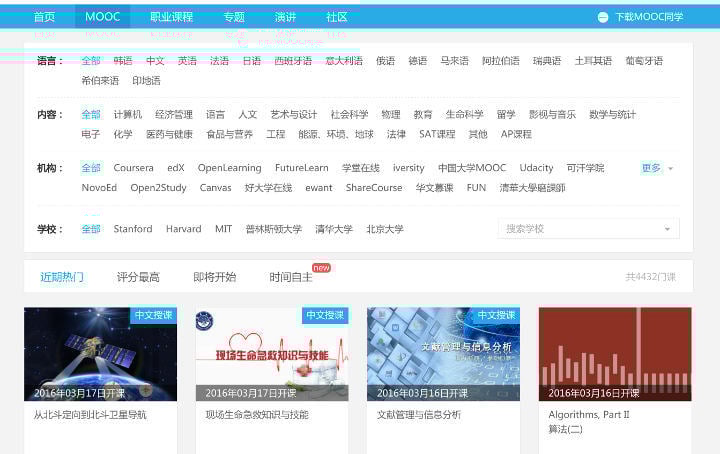Viewport: 720px width, 454px height.
Task: Filter institution by Udacity
Action: click(536, 168)
